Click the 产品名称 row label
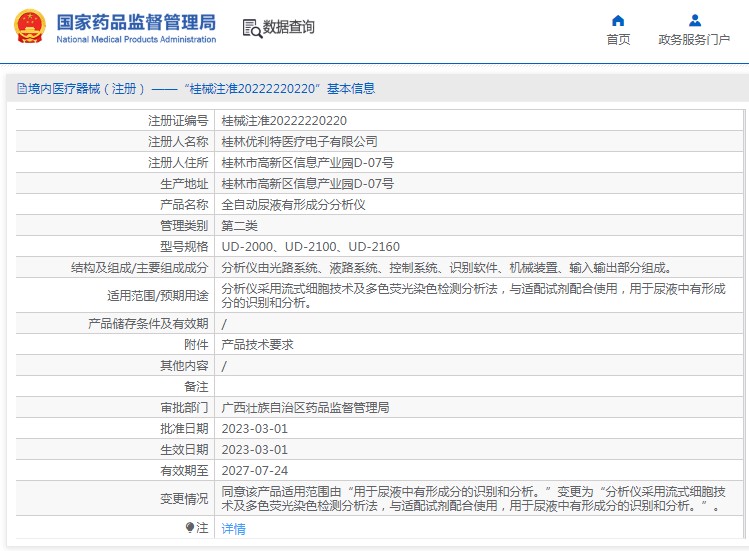Image resolution: width=749 pixels, height=551 pixels. (184, 205)
